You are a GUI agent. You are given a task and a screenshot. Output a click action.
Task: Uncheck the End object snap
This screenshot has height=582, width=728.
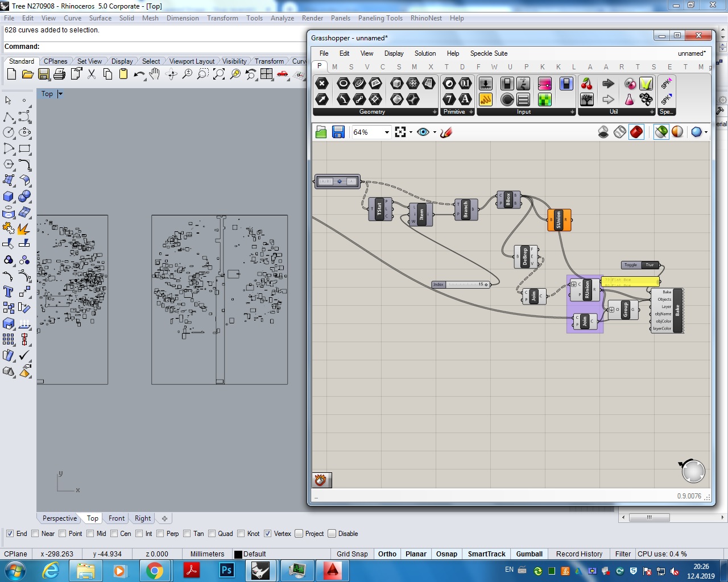click(10, 534)
